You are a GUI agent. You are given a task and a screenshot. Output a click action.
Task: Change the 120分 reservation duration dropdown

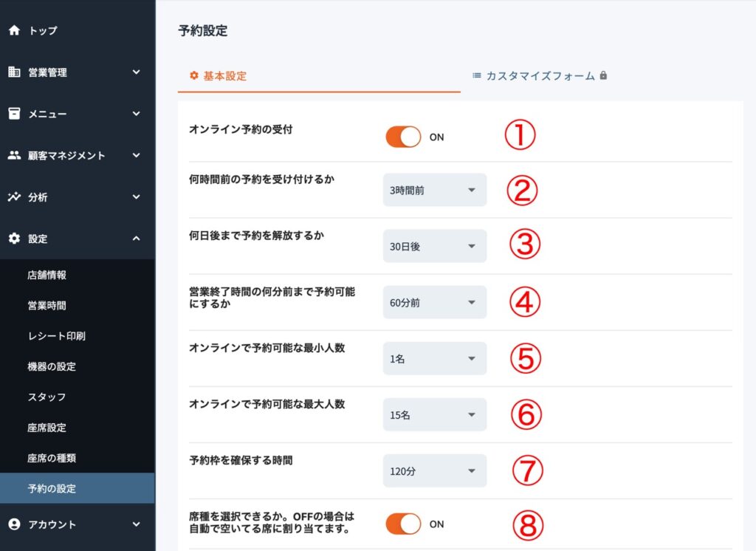pos(434,470)
